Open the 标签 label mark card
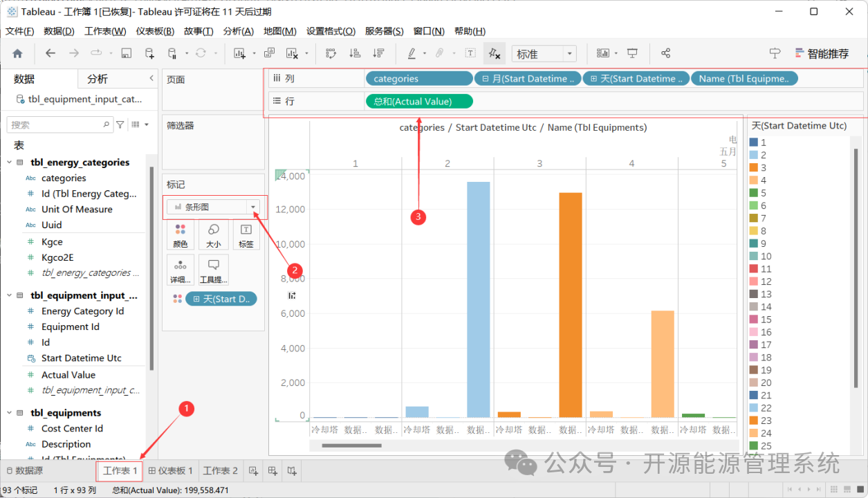This screenshot has height=498, width=868. [x=246, y=235]
